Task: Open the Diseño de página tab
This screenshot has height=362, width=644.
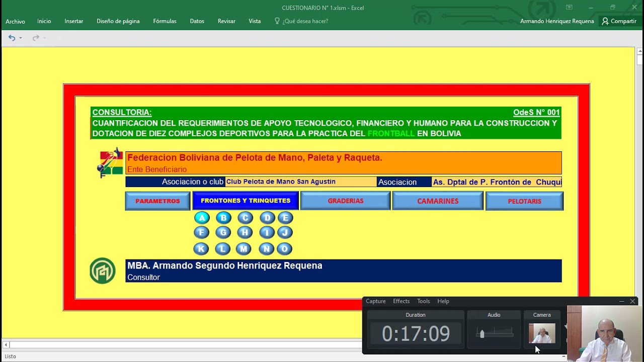Action: point(118,21)
